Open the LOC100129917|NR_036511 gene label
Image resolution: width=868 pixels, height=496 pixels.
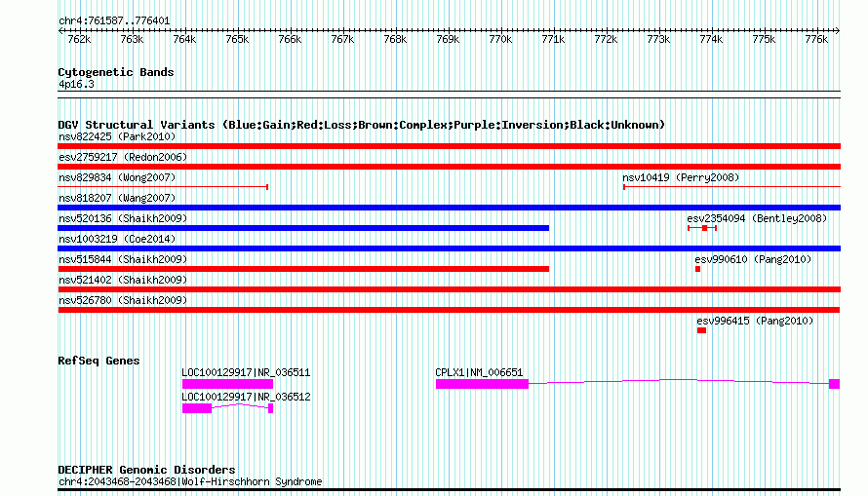tap(246, 372)
